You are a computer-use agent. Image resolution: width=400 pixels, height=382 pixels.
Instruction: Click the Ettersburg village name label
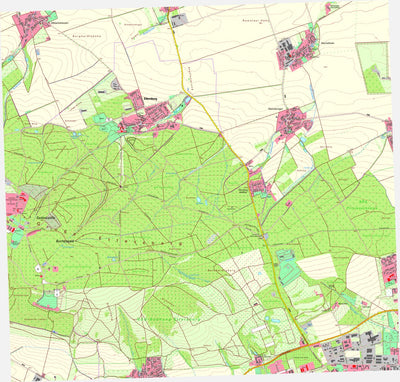pyautogui.click(x=151, y=99)
